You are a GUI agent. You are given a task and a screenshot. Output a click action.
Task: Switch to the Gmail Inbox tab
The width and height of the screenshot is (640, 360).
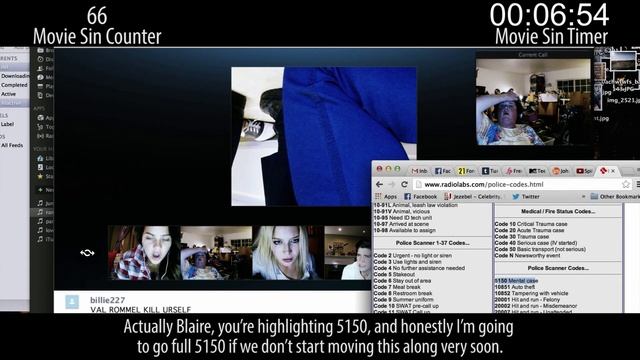[419, 171]
